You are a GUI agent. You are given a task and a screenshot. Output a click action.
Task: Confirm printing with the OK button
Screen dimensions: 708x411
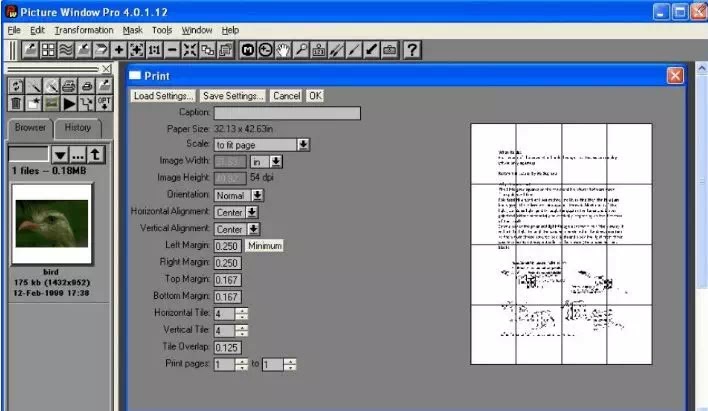point(315,96)
